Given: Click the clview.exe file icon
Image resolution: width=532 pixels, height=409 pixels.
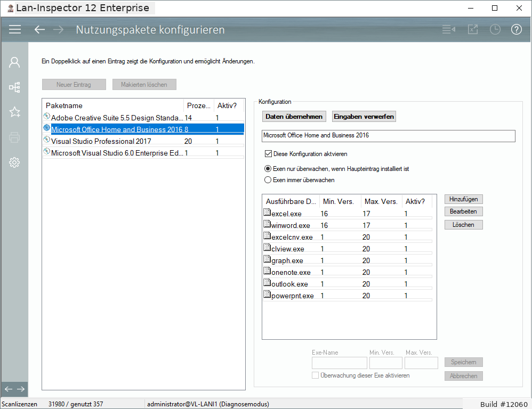Looking at the screenshot, I should tap(267, 247).
